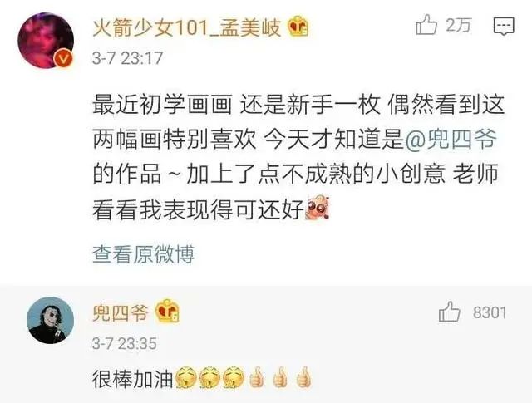Open username 火箭少女101_孟美岐
Screen dimensions: 532x403
187,27
